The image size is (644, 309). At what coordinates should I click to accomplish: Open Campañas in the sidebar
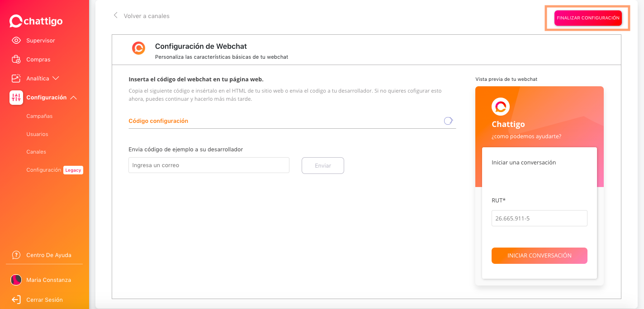click(39, 116)
